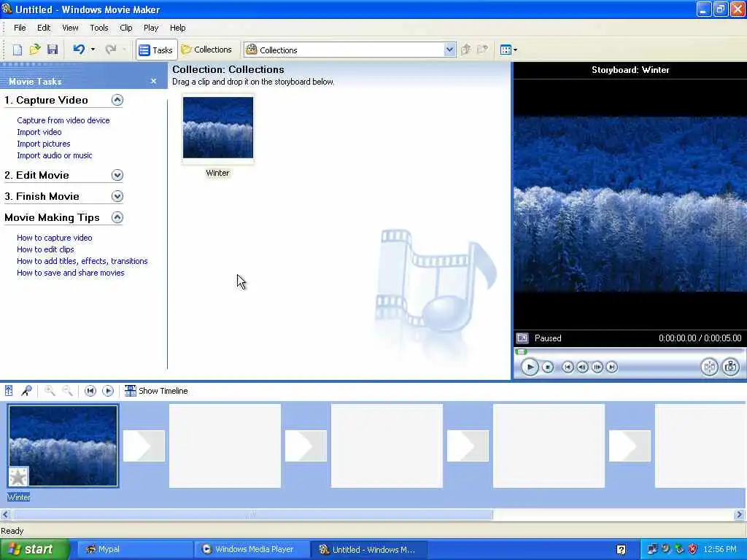Open the View menu

pos(70,28)
